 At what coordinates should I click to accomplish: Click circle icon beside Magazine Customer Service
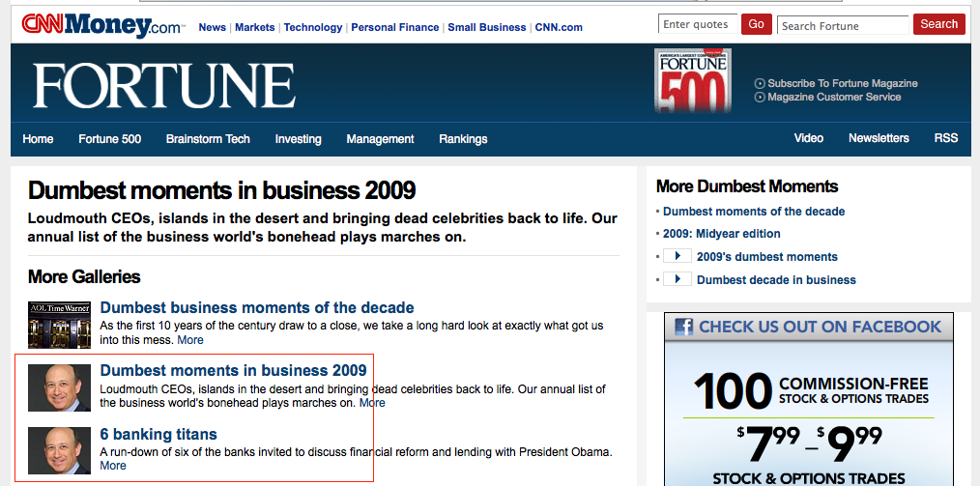pyautogui.click(x=760, y=97)
